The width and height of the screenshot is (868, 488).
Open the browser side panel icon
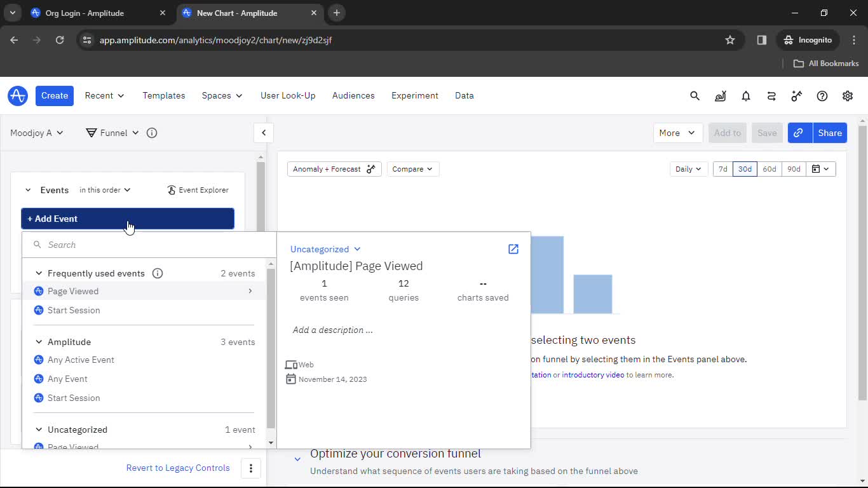click(762, 40)
